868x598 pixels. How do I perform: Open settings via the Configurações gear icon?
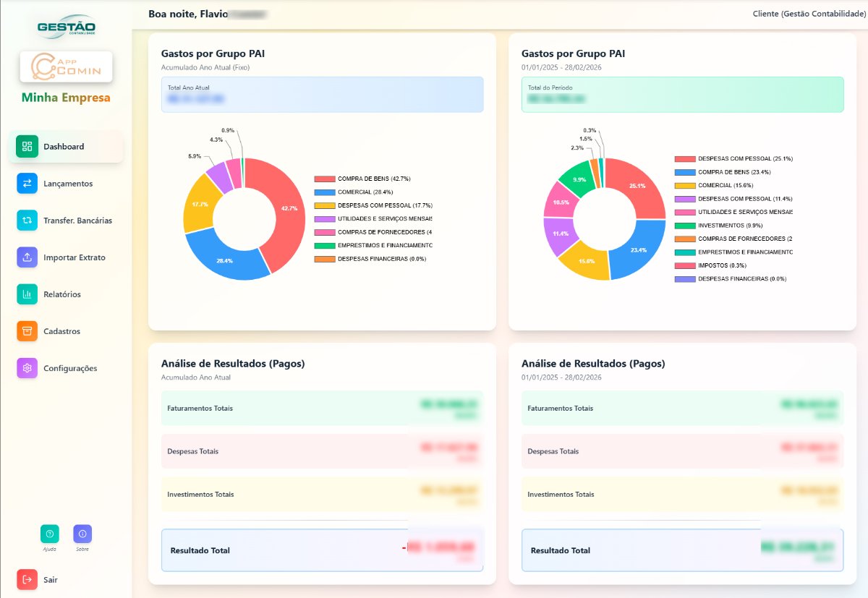point(27,368)
